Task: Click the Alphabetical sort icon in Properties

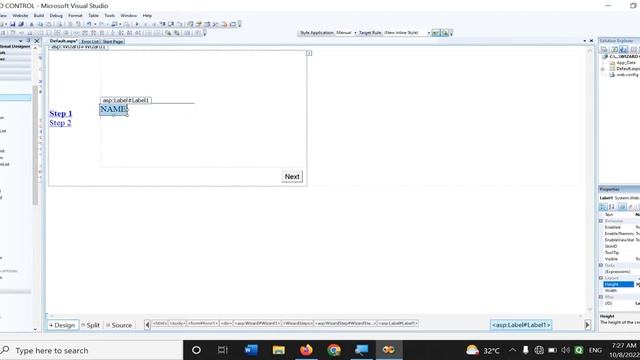Action: point(612,207)
